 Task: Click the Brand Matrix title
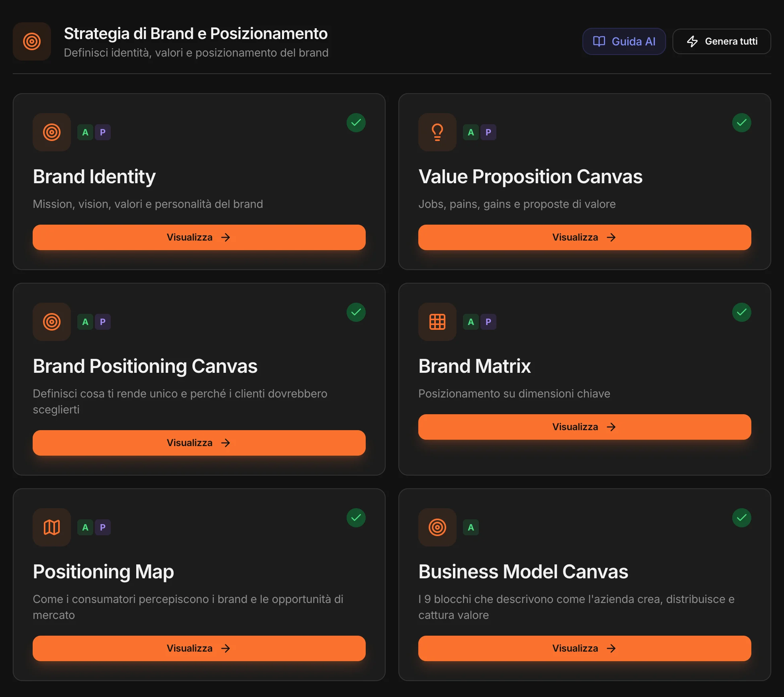click(x=474, y=366)
